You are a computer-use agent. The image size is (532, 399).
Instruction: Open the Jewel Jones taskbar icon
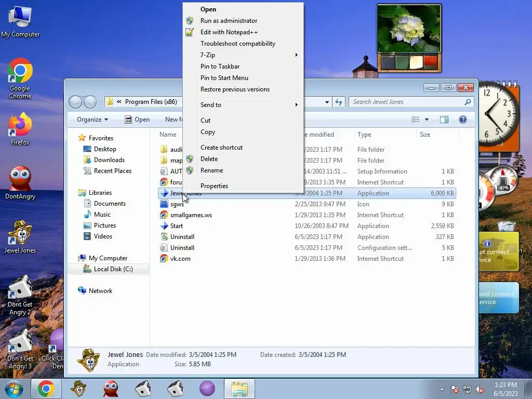[x=79, y=389]
